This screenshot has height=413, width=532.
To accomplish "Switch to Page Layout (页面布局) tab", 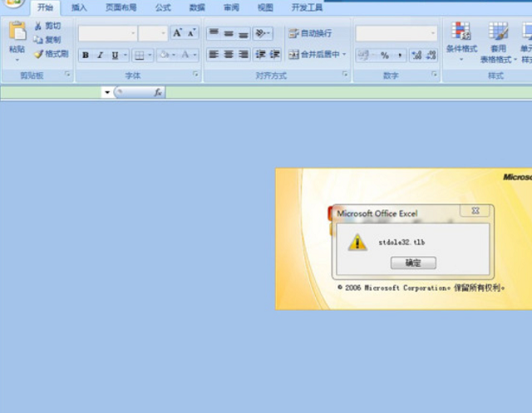I will (121, 7).
